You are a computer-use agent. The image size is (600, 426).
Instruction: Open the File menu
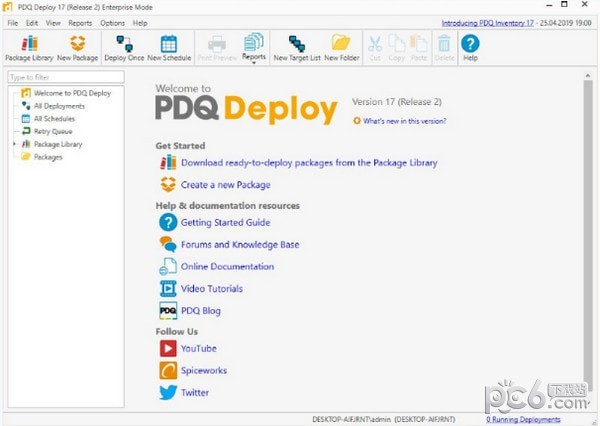pyautogui.click(x=13, y=23)
